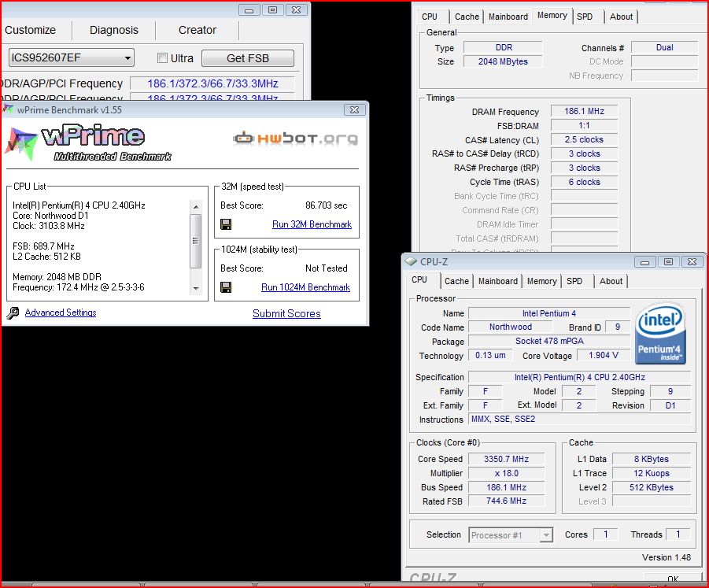Click the CPU-Z title bar icon

tap(411, 261)
